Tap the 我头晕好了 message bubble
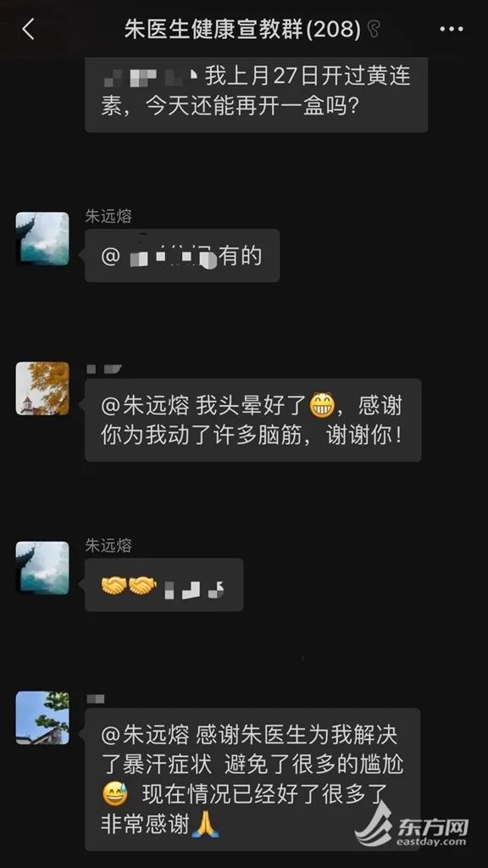Screen dimensions: 488x868 pyautogui.click(x=252, y=420)
